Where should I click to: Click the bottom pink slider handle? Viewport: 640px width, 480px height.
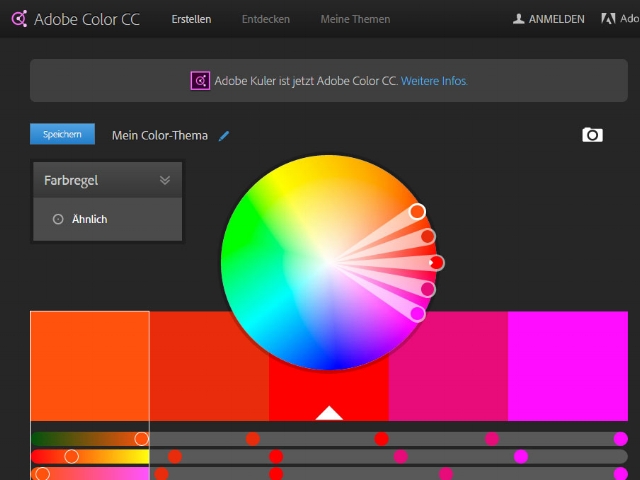pos(42,474)
